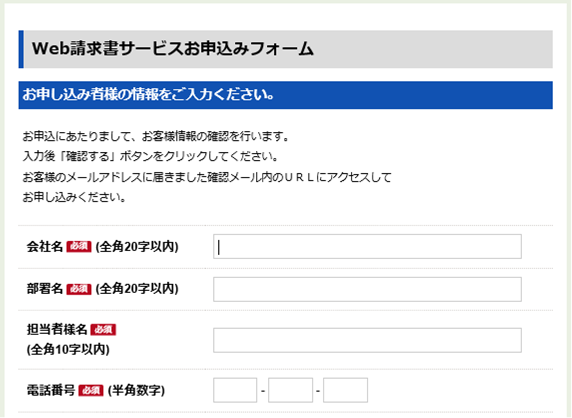Click the blue お申し込み者様の情報 section banner
572x418 pixels.
click(x=286, y=95)
